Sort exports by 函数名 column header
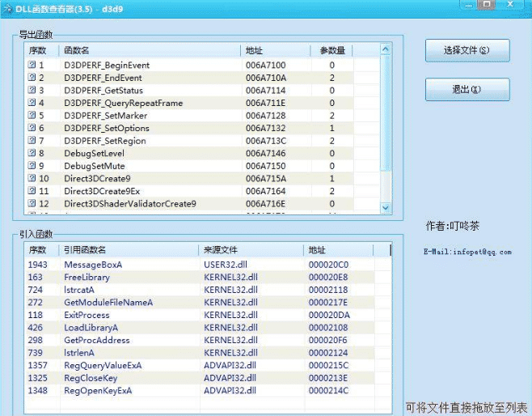The image size is (532, 416). point(150,50)
